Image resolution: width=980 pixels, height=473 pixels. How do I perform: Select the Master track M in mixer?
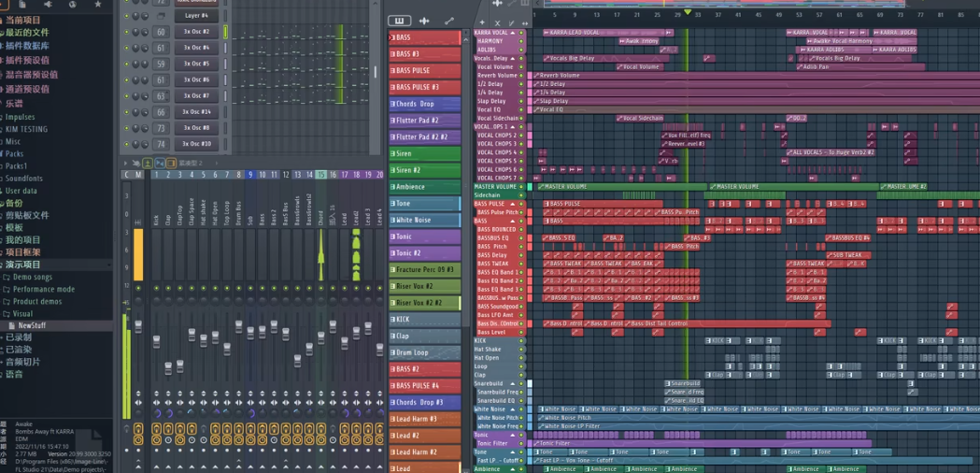[138, 175]
